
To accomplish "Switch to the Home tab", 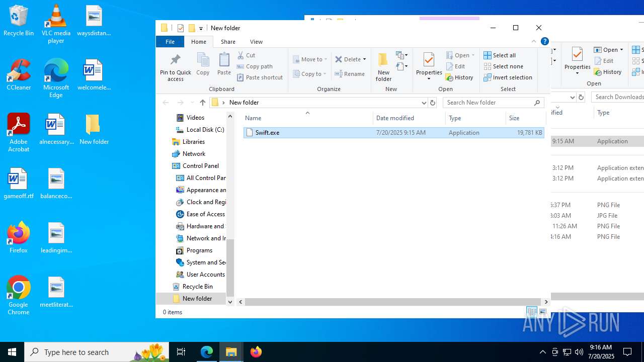I will tap(199, 42).
